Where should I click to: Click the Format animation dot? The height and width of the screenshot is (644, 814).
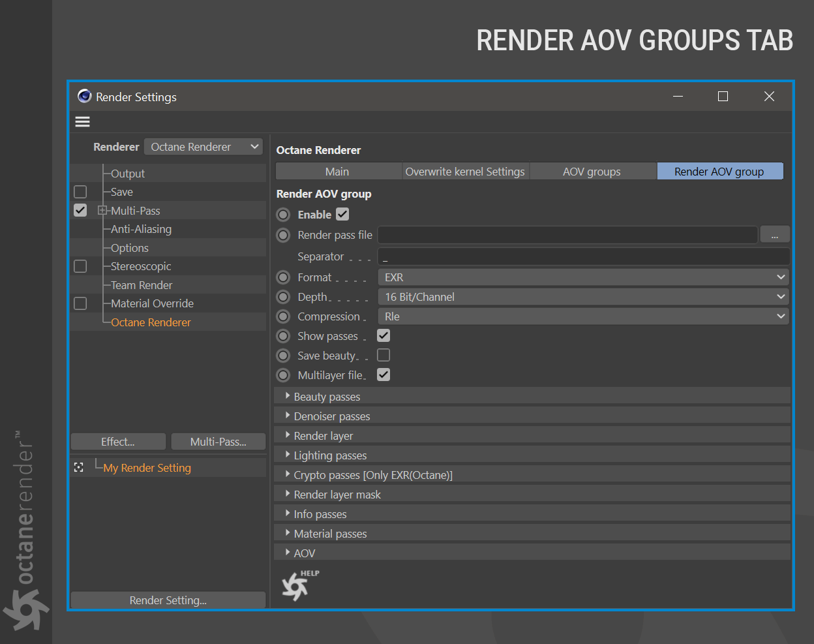(283, 277)
